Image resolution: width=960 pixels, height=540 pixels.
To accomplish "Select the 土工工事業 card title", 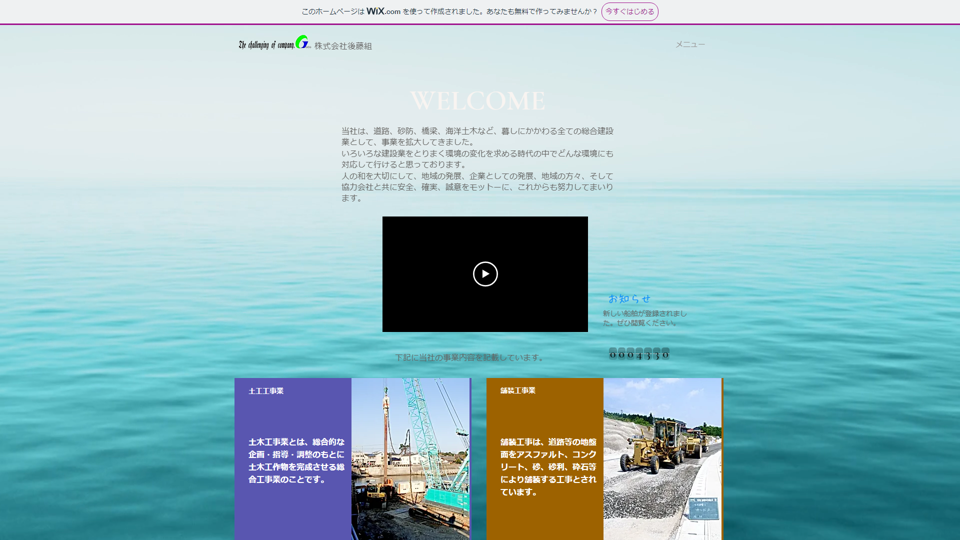I will 266,391.
